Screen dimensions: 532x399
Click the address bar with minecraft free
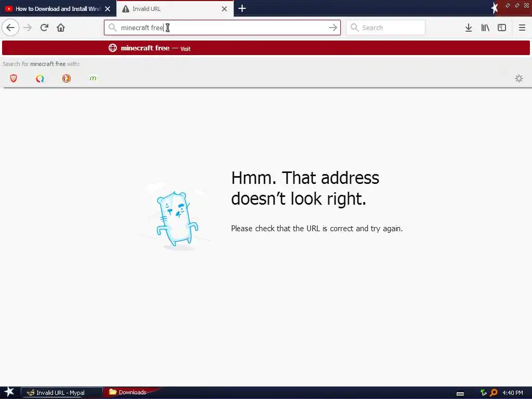(x=222, y=28)
